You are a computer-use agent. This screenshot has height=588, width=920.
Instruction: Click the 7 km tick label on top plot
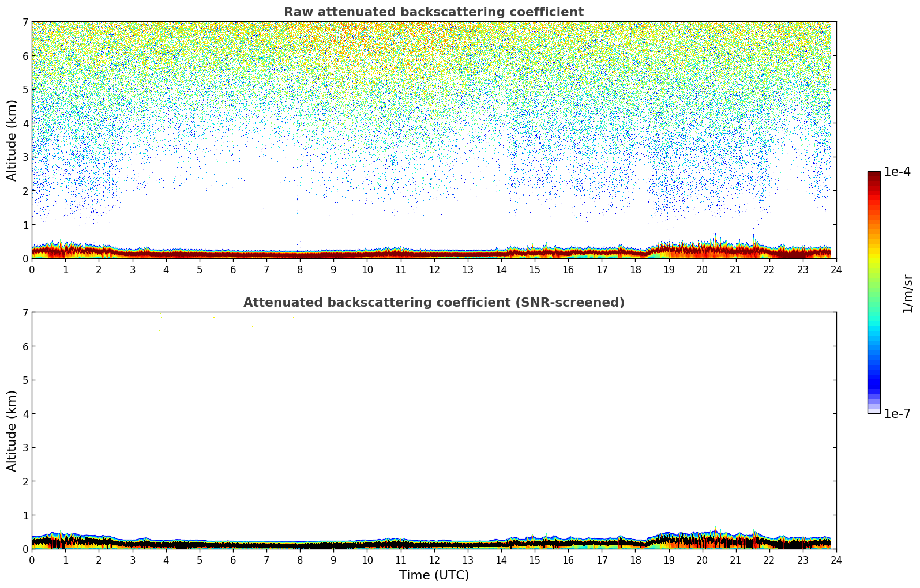pyautogui.click(x=25, y=22)
